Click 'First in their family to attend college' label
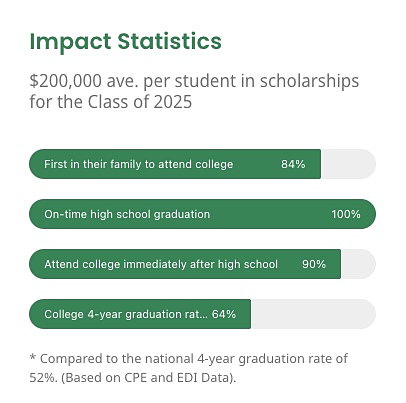The width and height of the screenshot is (406, 403). click(139, 164)
